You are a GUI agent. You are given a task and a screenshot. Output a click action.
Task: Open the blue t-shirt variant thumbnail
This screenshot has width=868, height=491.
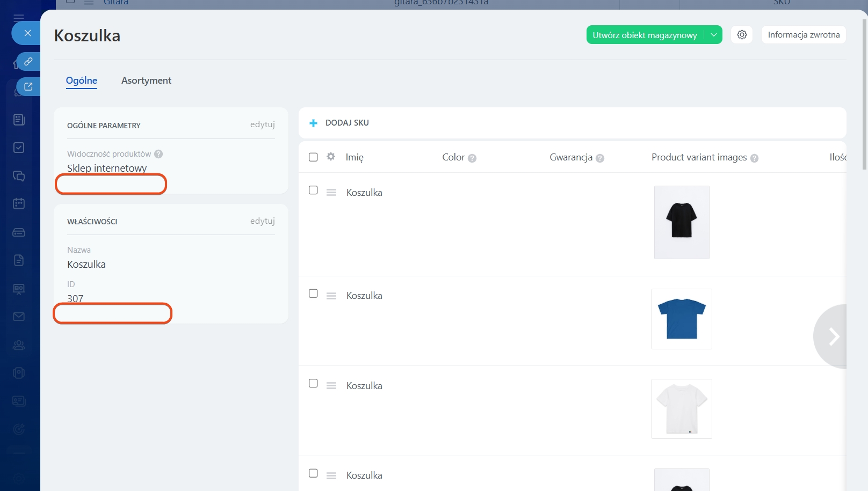coord(682,319)
